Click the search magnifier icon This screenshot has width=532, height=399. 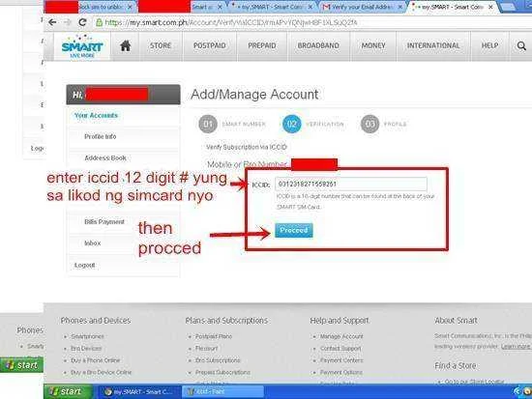(521, 45)
